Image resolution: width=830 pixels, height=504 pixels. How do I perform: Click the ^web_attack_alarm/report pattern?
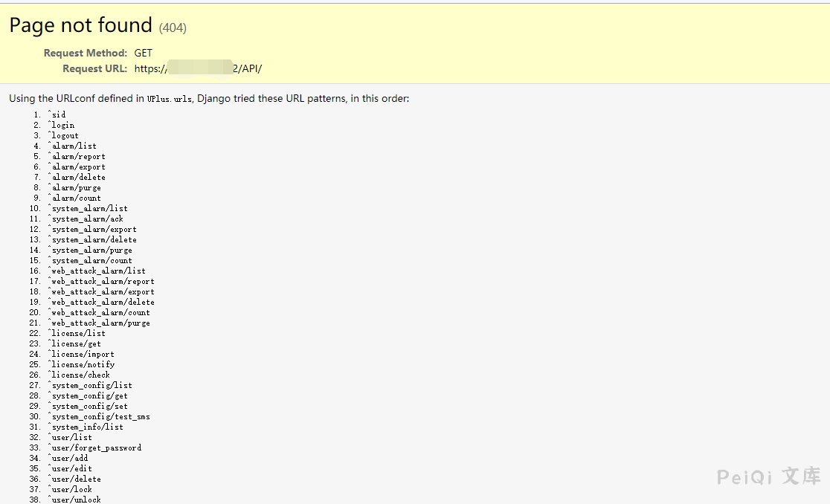click(102, 281)
